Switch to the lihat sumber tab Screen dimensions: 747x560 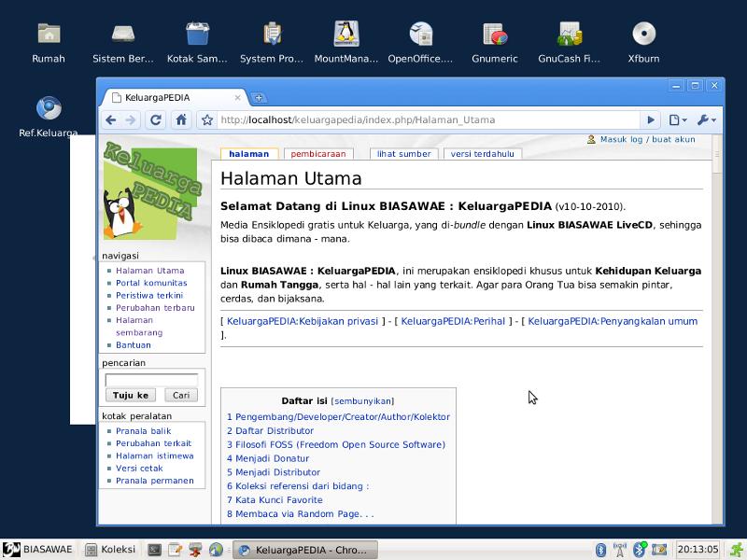pos(403,154)
